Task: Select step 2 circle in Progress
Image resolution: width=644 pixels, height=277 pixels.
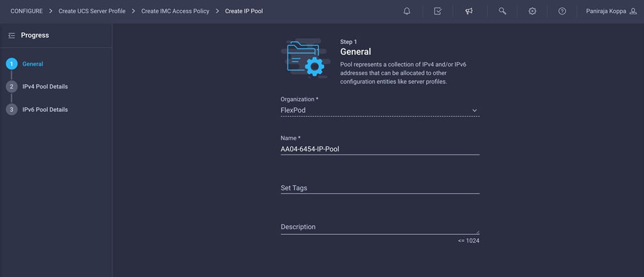Action: (x=11, y=87)
